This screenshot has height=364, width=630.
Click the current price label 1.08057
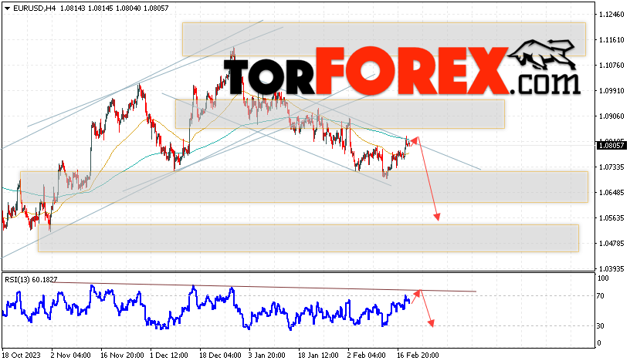tap(611, 145)
